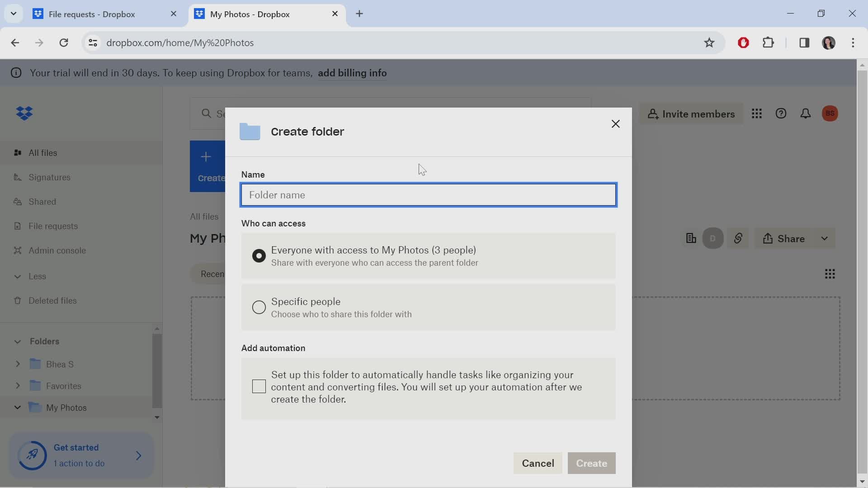
Task: Collapse the My Photos folder tree
Action: click(x=18, y=407)
